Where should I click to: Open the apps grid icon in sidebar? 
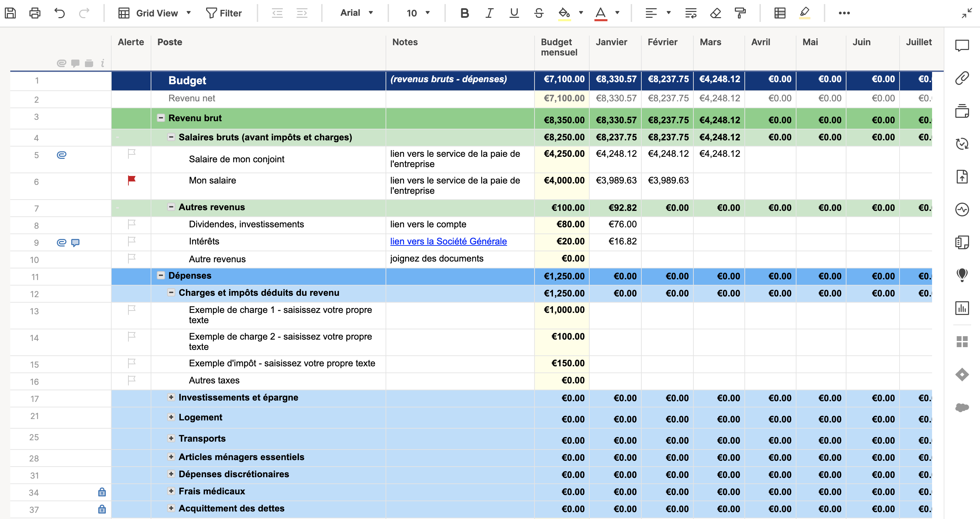pos(962,342)
